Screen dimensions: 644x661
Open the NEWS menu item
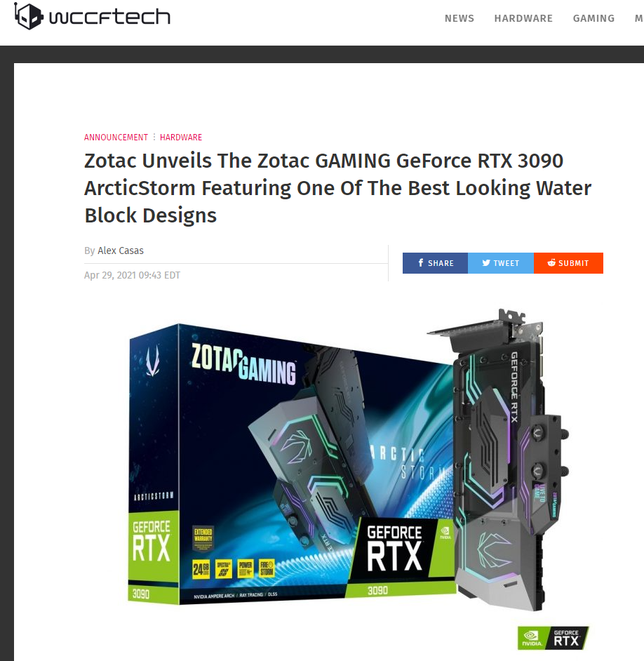coord(459,18)
